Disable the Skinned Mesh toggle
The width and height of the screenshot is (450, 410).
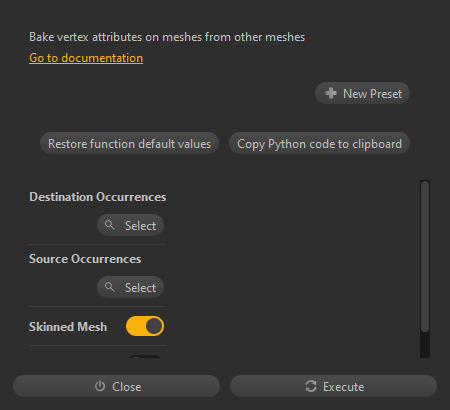[x=145, y=326]
